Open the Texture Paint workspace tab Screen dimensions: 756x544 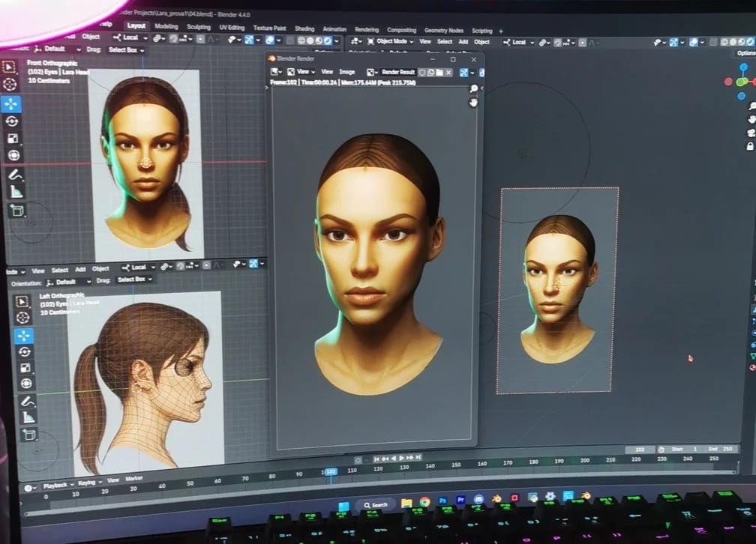269,28
